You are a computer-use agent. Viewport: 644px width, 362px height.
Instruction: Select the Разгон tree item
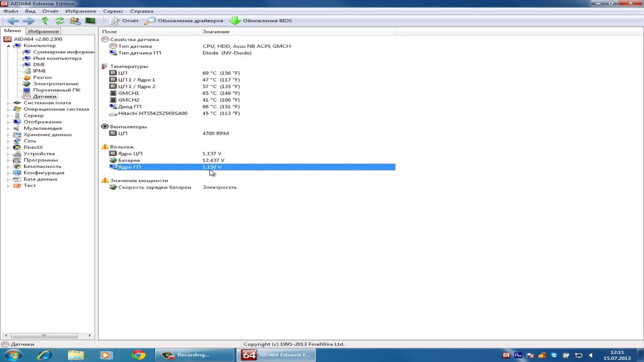click(42, 77)
